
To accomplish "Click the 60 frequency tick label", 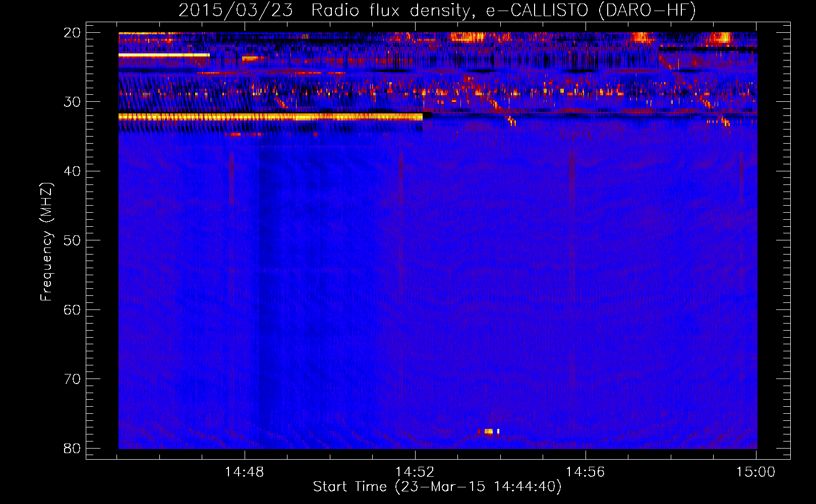I will [72, 310].
